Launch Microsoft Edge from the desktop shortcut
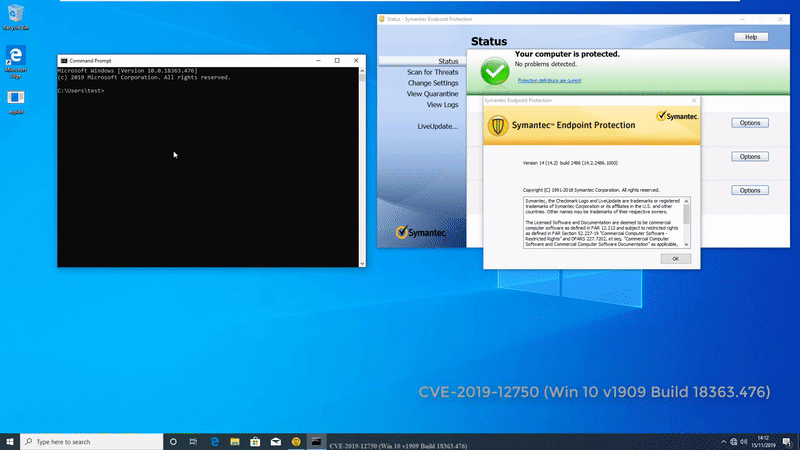 click(x=16, y=57)
